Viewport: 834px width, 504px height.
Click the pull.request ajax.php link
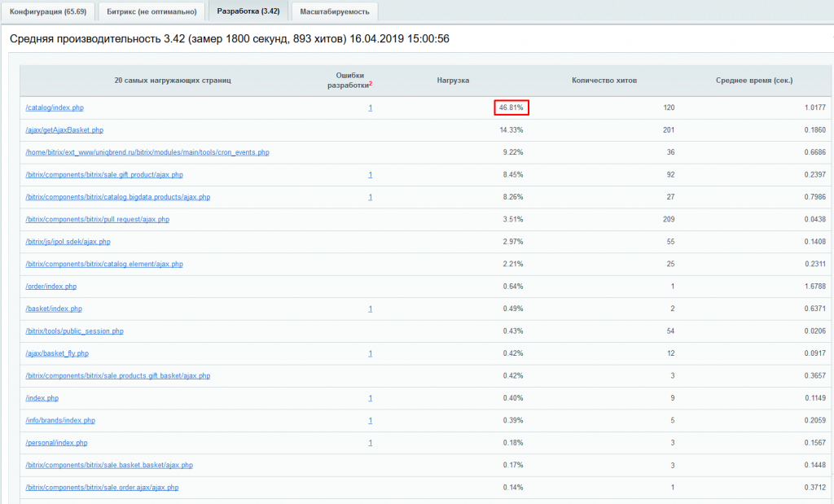[x=98, y=219]
